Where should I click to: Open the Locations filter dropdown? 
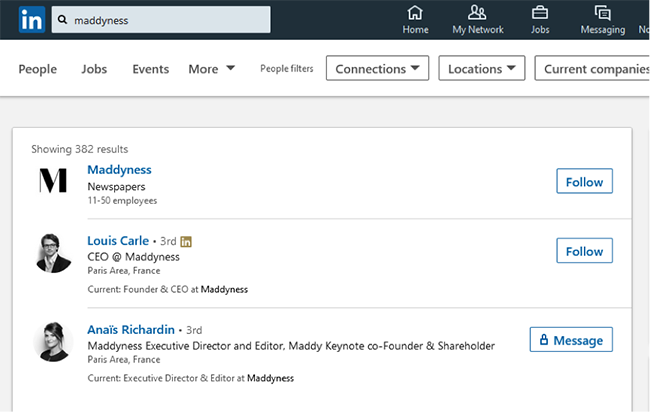click(482, 68)
